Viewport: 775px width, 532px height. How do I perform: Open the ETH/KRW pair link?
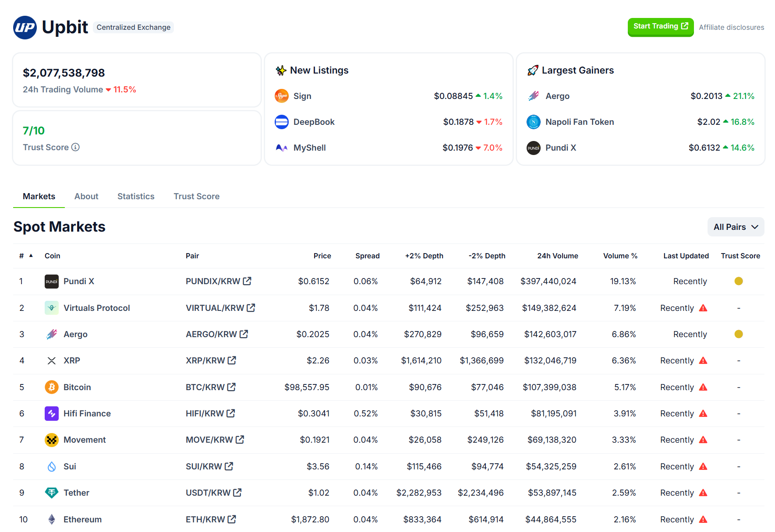[x=211, y=519]
